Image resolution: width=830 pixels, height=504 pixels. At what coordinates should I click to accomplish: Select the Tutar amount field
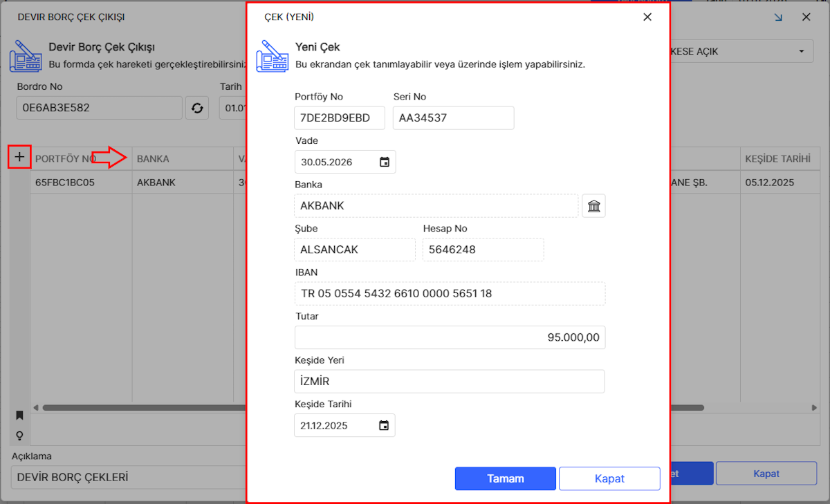(x=450, y=337)
